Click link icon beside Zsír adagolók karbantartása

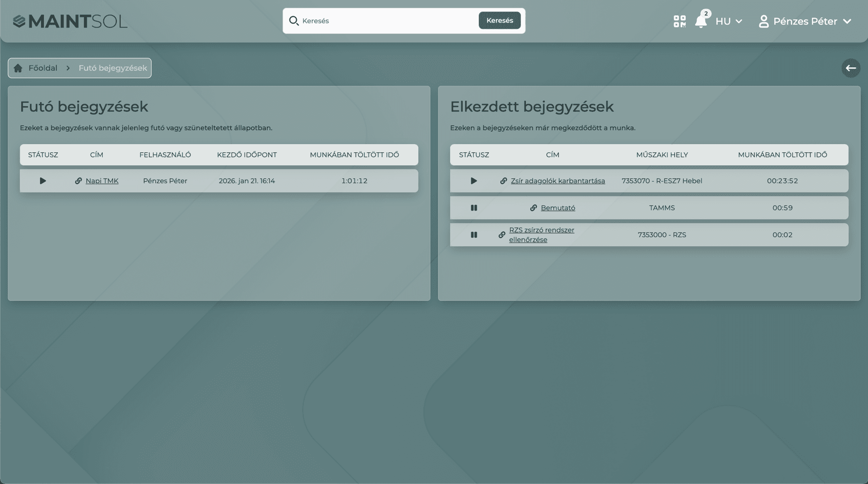(503, 181)
